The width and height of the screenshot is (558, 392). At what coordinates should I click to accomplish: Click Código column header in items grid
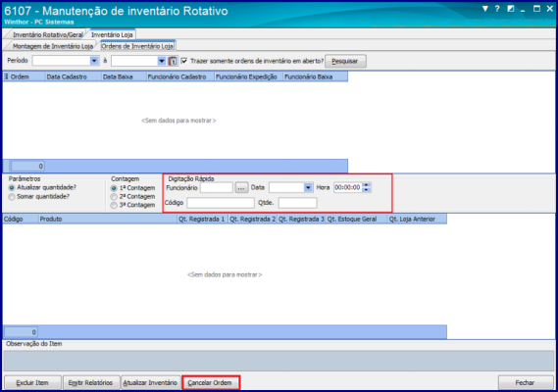pyautogui.click(x=21, y=219)
